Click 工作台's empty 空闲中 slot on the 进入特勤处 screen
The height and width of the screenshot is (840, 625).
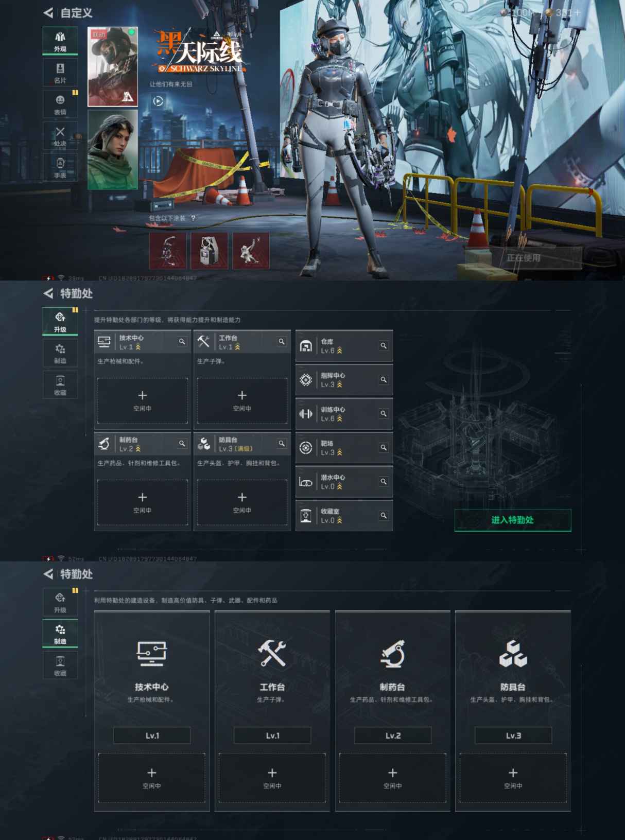[x=242, y=400]
